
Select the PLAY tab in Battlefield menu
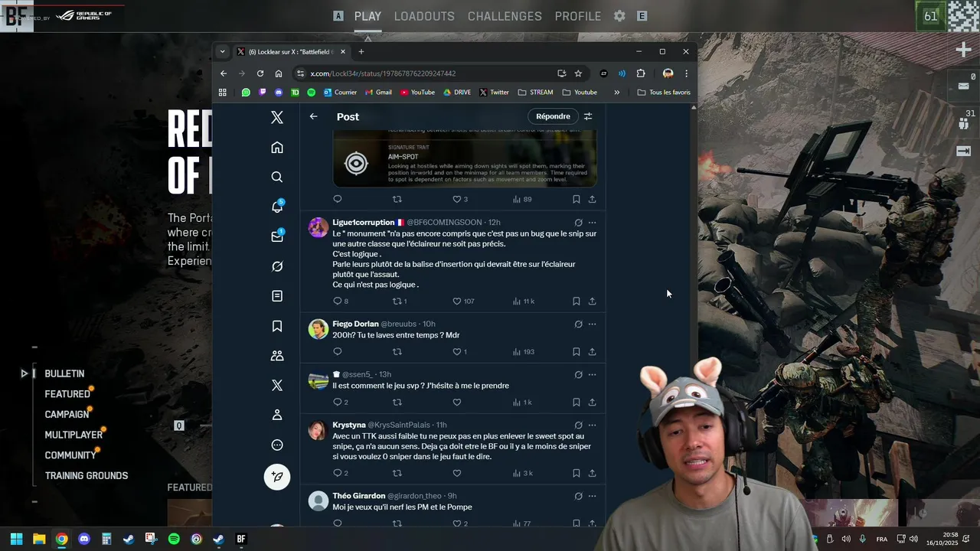click(367, 16)
